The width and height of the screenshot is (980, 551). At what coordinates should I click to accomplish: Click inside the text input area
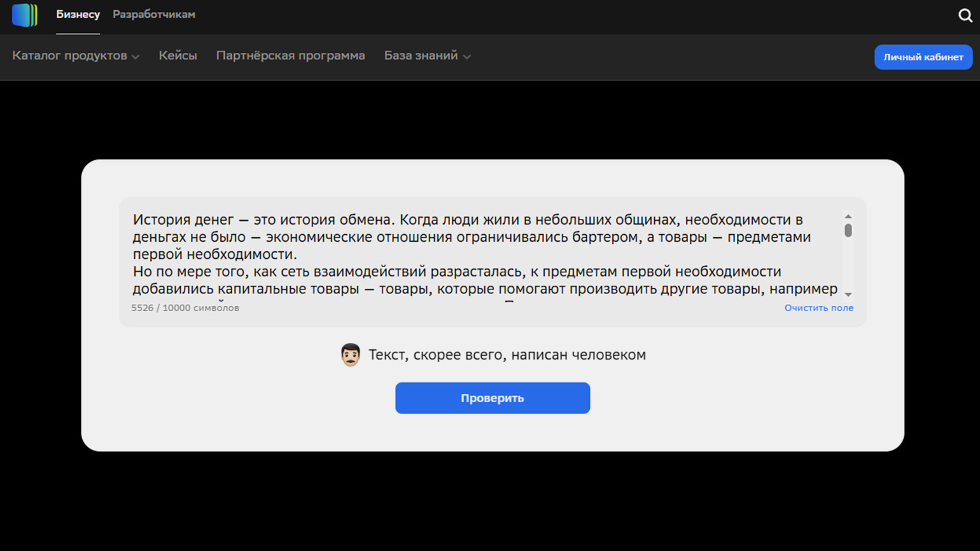(x=484, y=255)
